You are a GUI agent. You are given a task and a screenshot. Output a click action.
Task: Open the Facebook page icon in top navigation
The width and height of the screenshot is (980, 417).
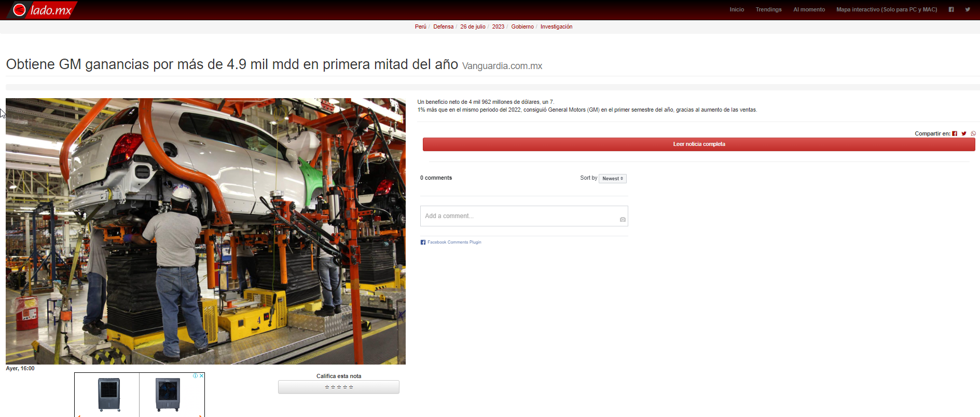[951, 9]
